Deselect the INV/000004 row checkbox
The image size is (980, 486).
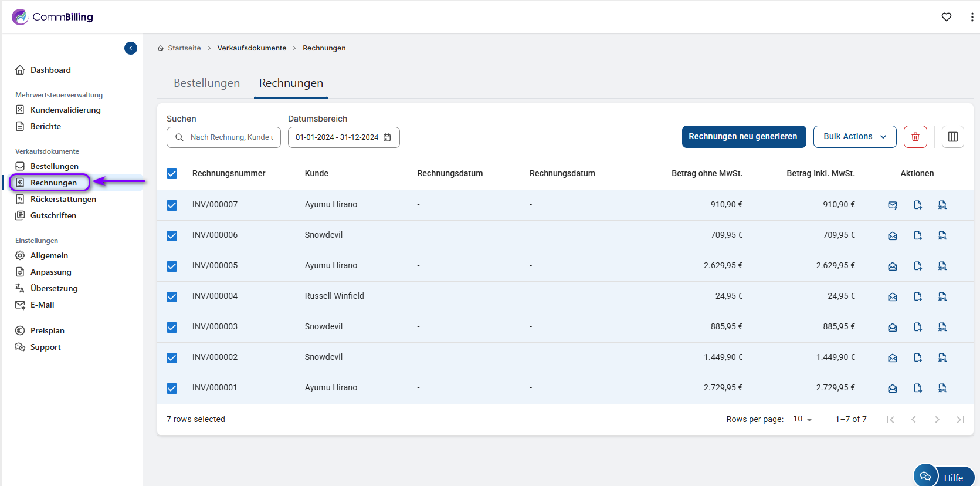(x=172, y=297)
